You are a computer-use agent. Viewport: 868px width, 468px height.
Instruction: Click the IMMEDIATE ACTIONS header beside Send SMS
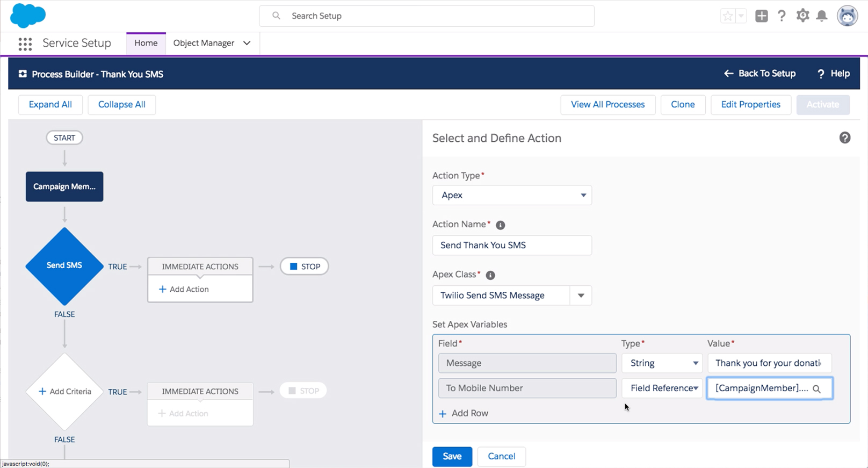click(x=200, y=267)
